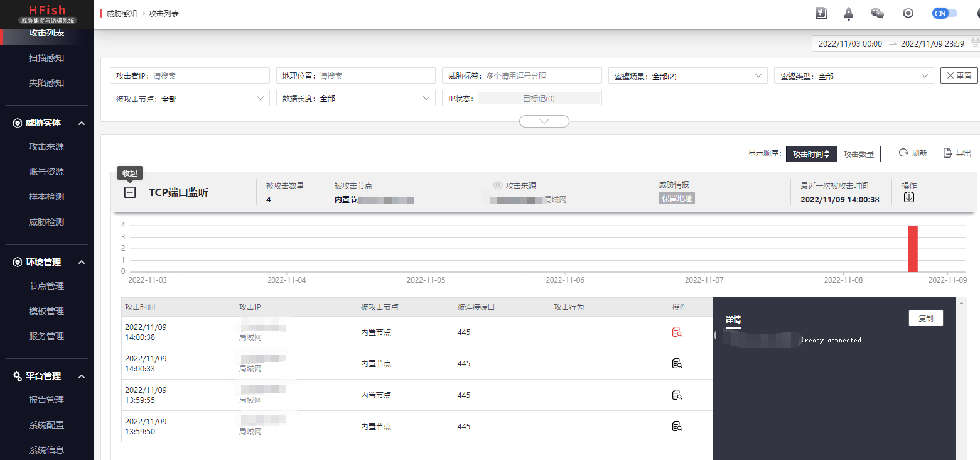Screen dimensions: 980x460
Task: View details icon for the 14:00:38 attack
Action: pos(677,332)
